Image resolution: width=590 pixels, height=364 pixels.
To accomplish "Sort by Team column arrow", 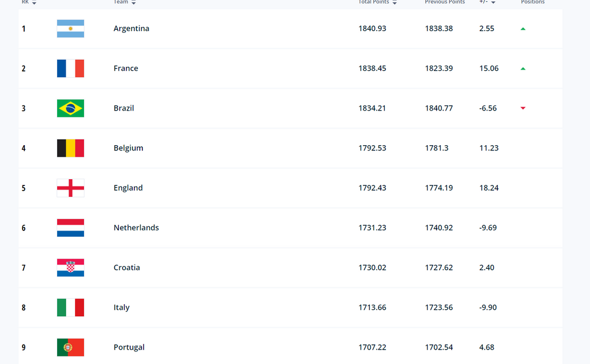I will (x=134, y=3).
